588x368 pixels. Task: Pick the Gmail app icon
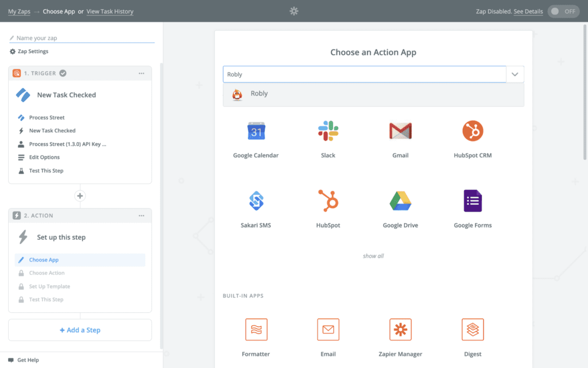click(400, 131)
